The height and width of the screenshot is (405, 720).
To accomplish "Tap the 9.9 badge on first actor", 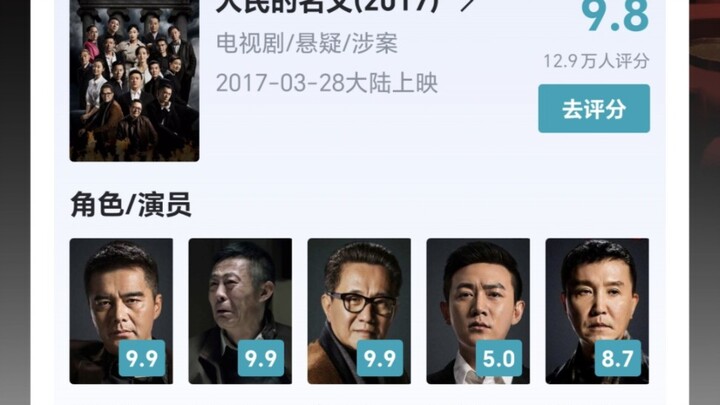I will point(142,358).
